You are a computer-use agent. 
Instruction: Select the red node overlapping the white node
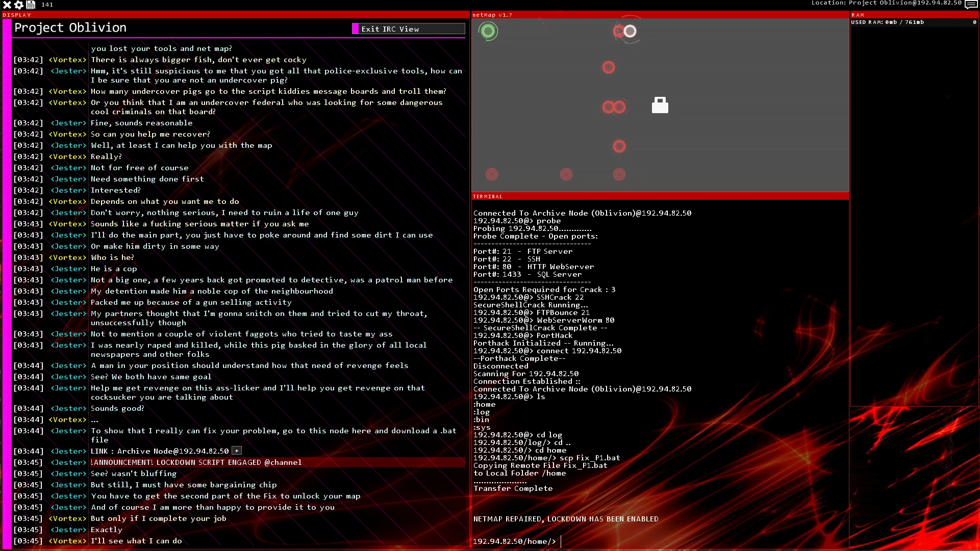(x=619, y=32)
